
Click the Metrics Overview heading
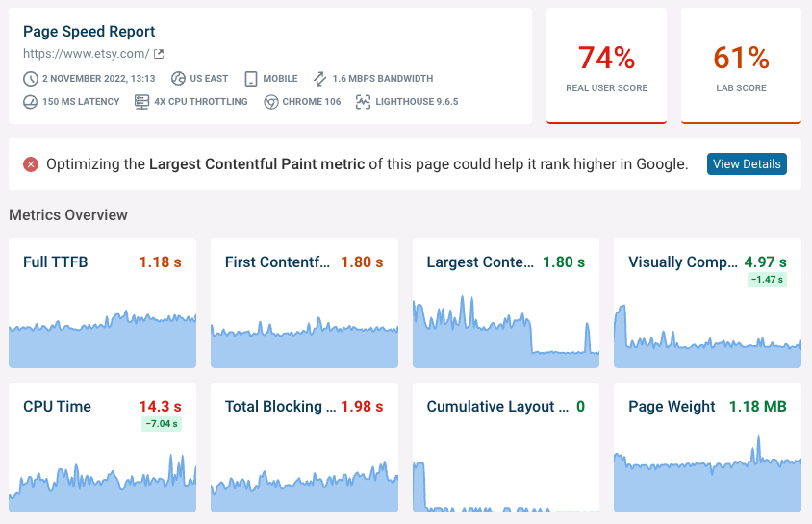click(x=68, y=214)
